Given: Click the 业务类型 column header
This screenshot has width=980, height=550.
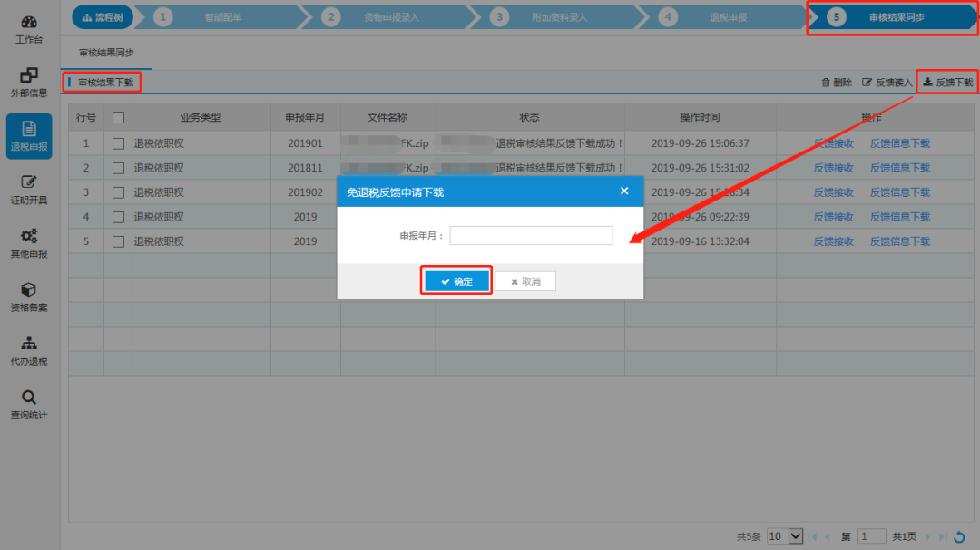Looking at the screenshot, I should click(201, 117).
